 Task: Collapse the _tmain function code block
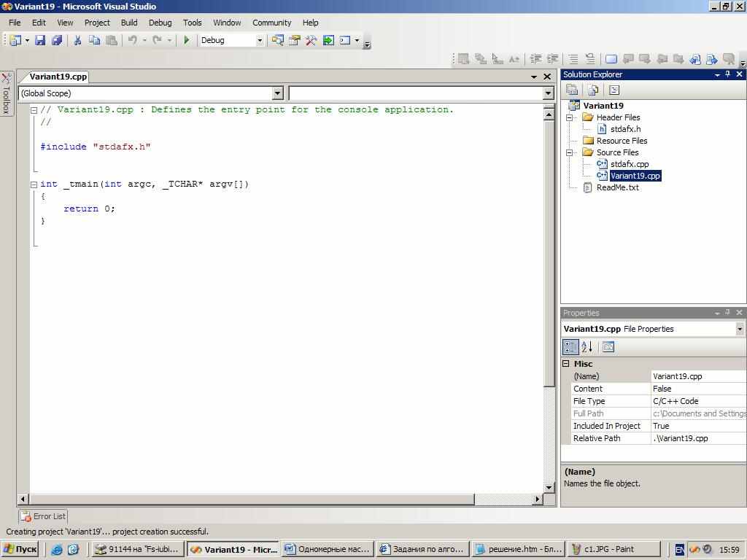[x=34, y=184]
